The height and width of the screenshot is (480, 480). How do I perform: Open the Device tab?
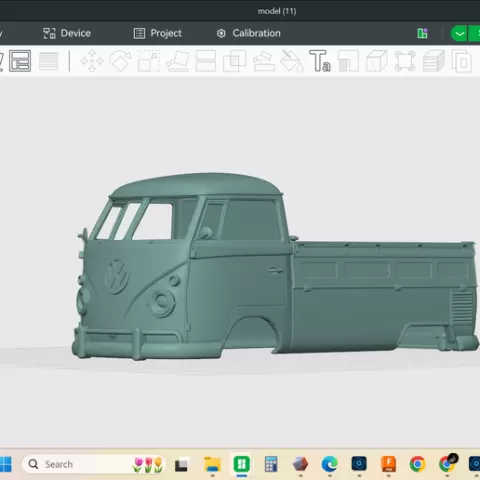click(67, 33)
